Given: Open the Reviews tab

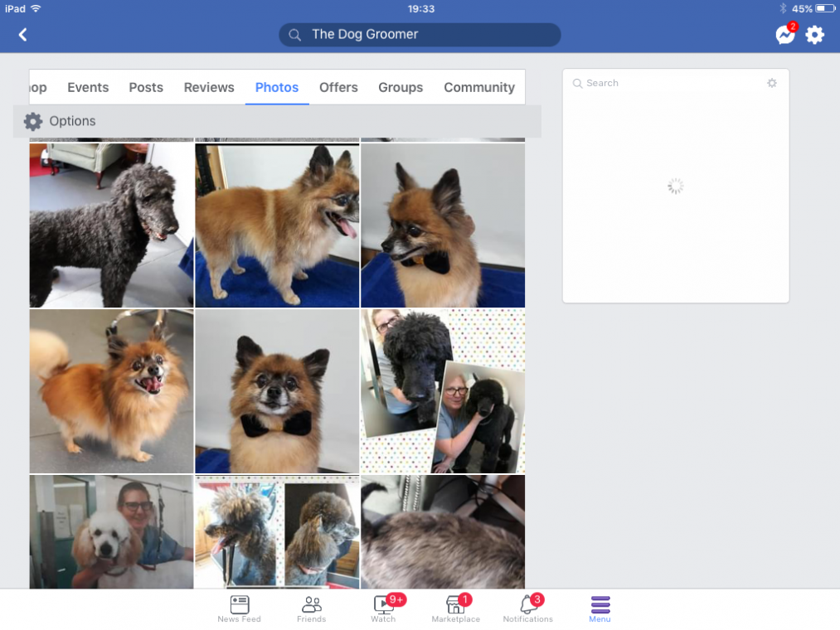Looking at the screenshot, I should [209, 87].
